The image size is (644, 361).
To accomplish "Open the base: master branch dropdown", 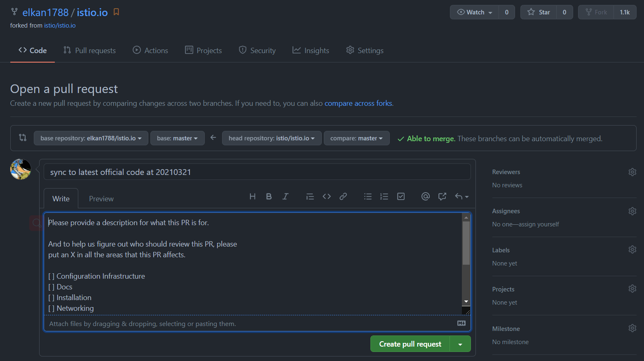I will (178, 138).
